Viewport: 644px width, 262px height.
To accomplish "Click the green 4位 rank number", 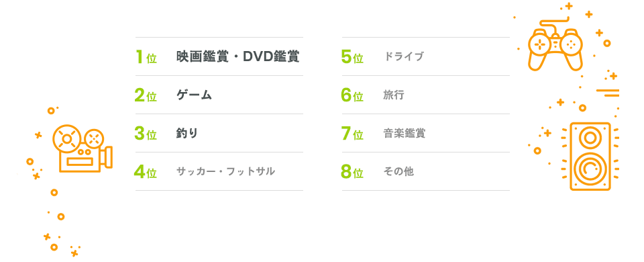I will tap(146, 172).
